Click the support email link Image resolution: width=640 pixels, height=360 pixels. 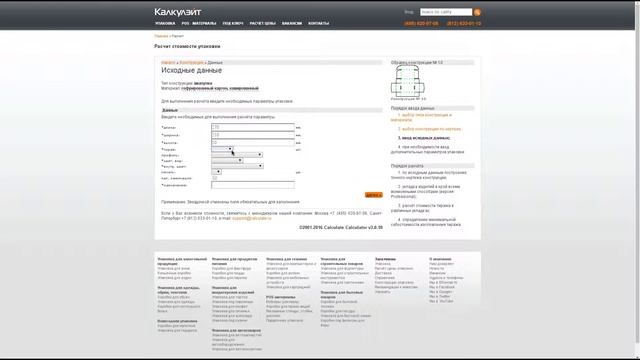pos(251,218)
